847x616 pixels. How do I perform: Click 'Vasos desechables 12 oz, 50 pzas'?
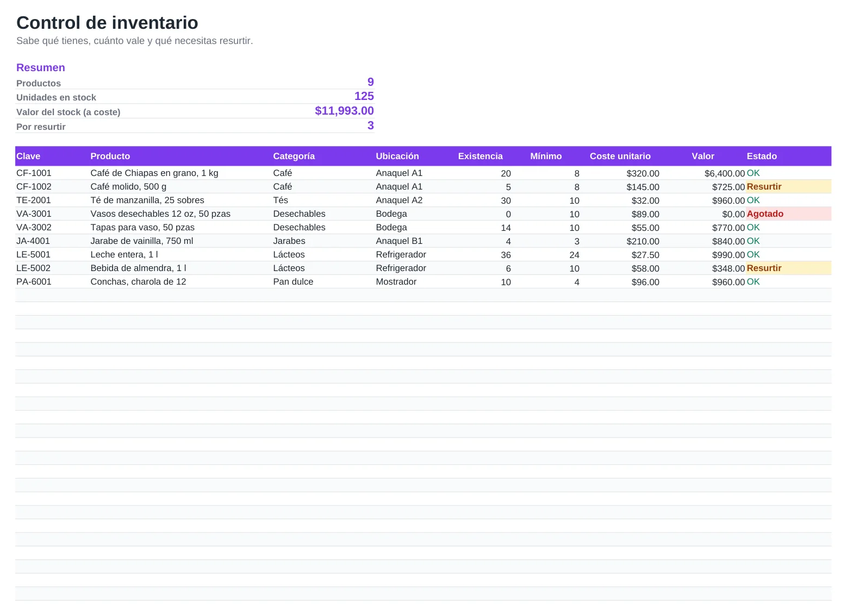160,213
